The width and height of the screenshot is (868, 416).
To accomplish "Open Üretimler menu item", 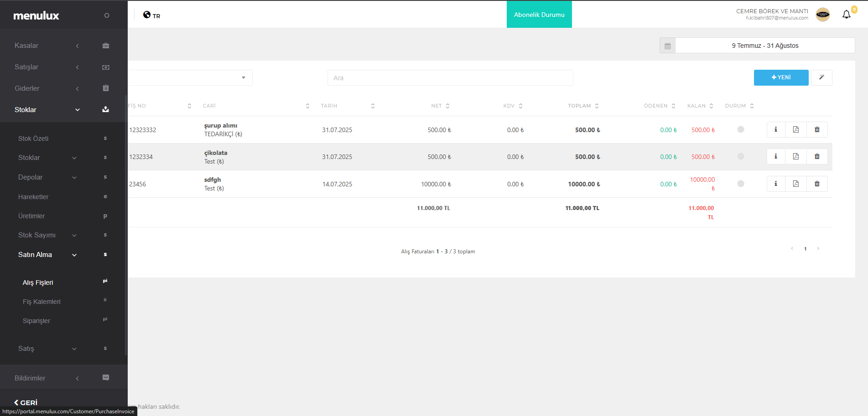I will 31,216.
